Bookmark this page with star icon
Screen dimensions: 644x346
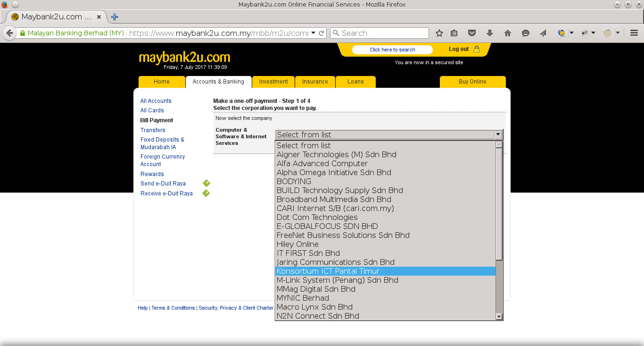(439, 33)
